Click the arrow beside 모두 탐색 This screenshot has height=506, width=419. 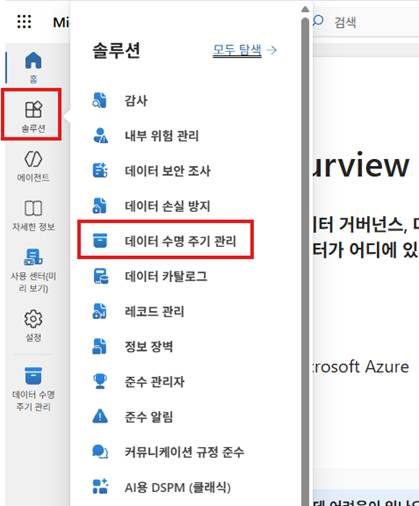click(272, 50)
